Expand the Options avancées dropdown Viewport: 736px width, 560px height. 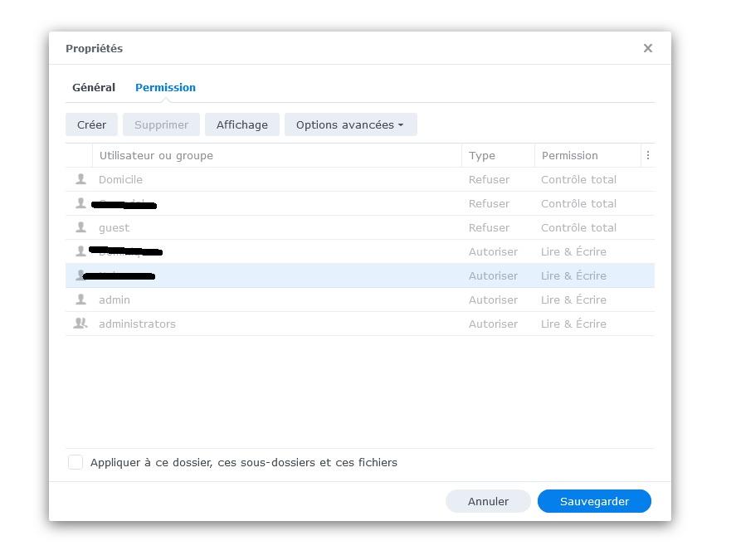[x=350, y=124]
